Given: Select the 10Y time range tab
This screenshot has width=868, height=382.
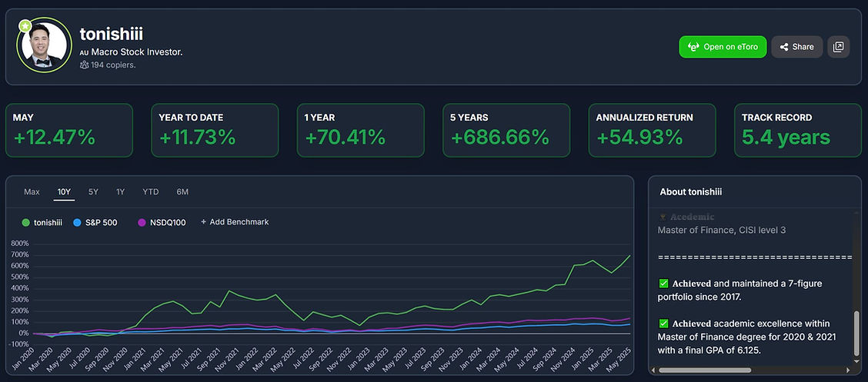Looking at the screenshot, I should [x=64, y=192].
